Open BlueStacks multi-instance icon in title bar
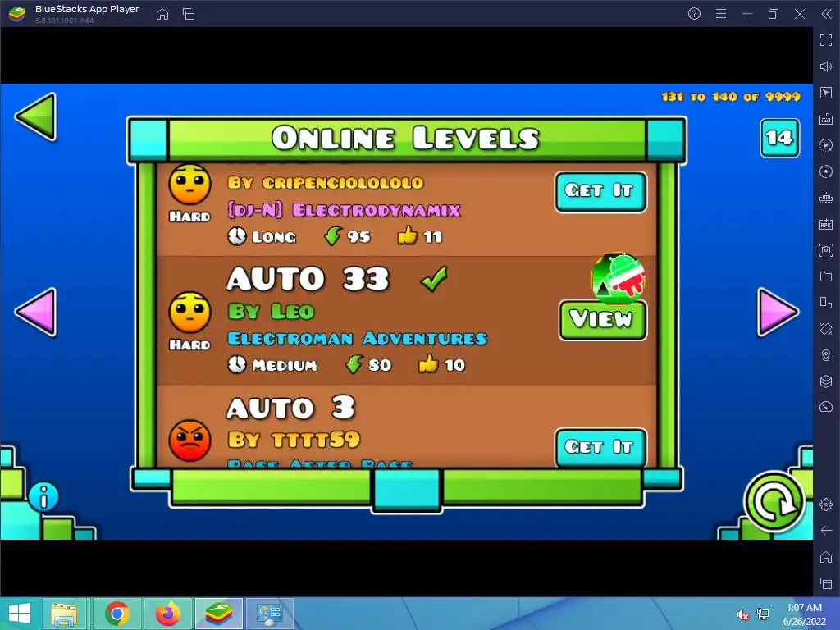This screenshot has height=630, width=840. point(189,14)
